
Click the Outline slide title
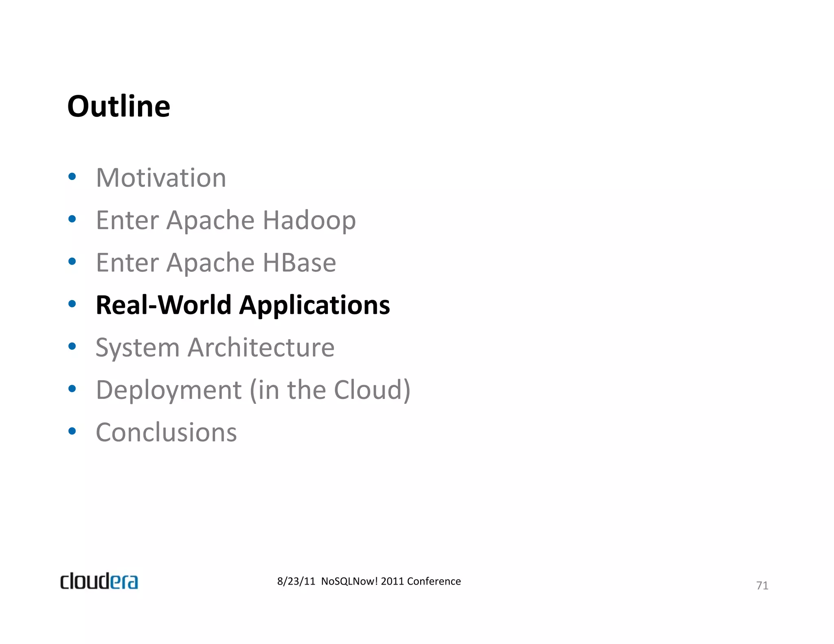pos(119,106)
